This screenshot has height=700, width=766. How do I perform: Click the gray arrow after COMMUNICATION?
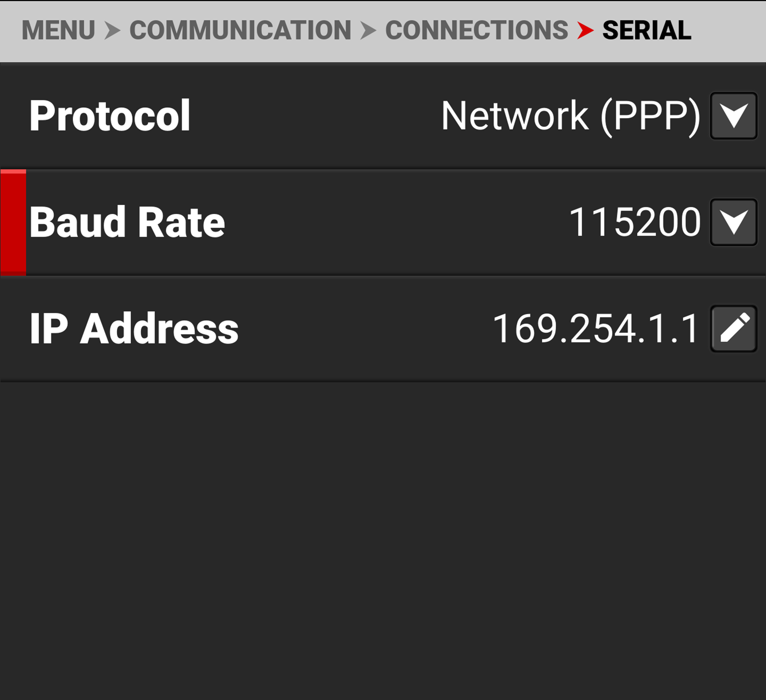pos(368,31)
